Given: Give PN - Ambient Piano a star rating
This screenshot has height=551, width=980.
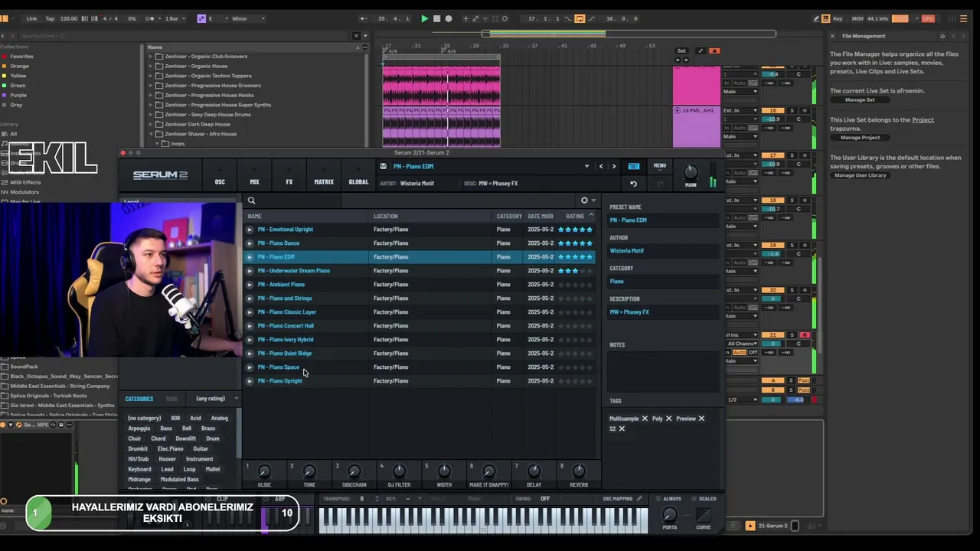Looking at the screenshot, I should [575, 285].
